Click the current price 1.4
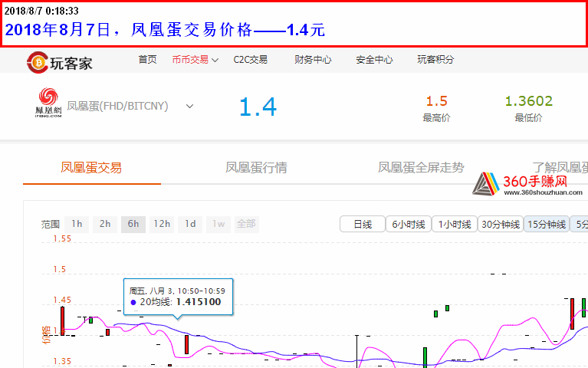588x368 pixels. pyautogui.click(x=258, y=107)
